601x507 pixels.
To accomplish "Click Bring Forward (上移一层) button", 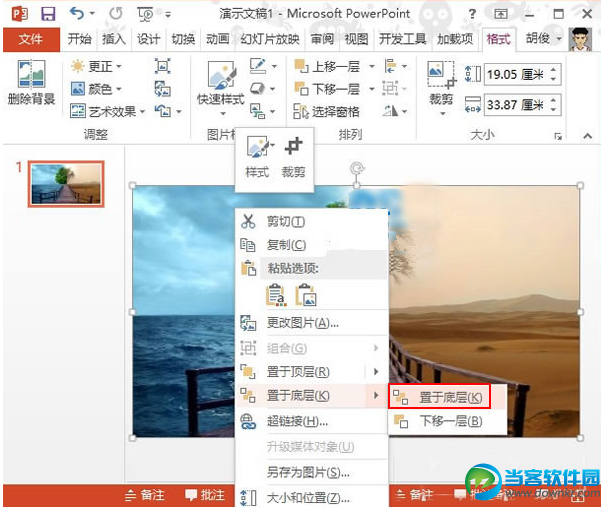I will 327,66.
